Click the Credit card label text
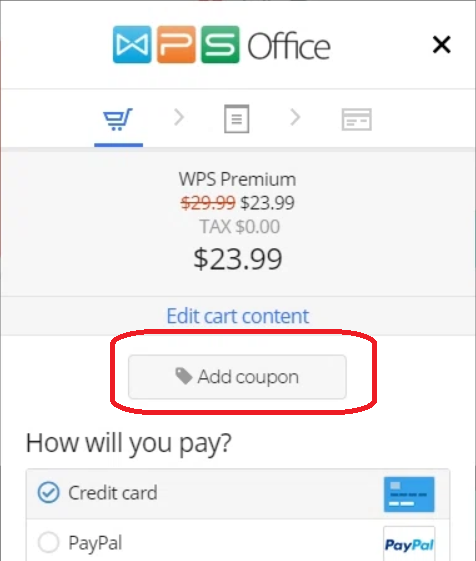This screenshot has width=476, height=561. (113, 493)
